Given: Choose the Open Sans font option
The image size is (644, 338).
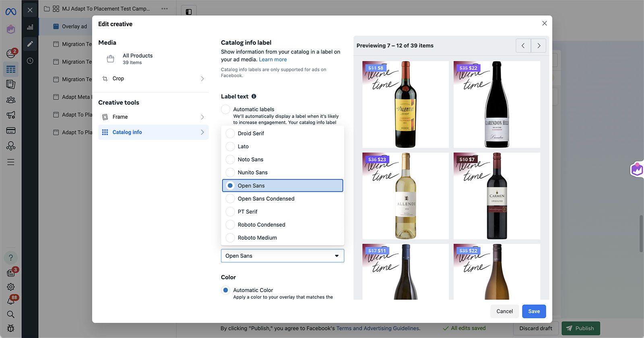Looking at the screenshot, I should click(283, 185).
